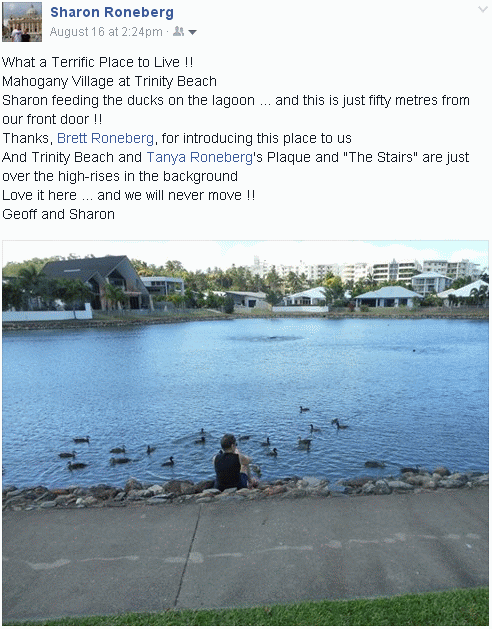Open the August 16 at 2:24pm timestamp

pos(106,32)
